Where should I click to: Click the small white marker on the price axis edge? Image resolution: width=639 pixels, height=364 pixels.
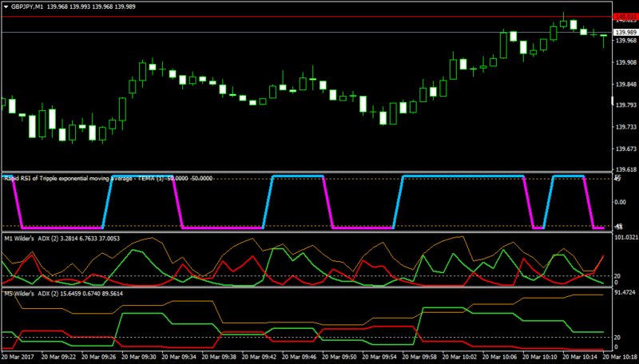(x=613, y=101)
